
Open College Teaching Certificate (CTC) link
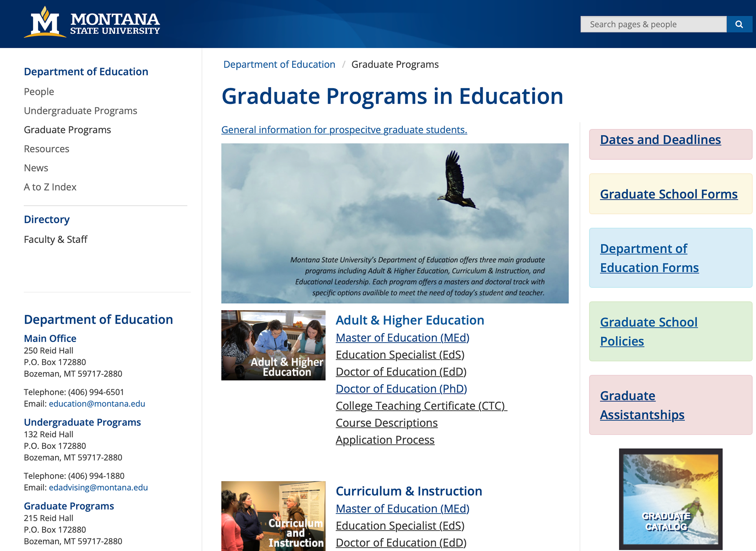421,406
